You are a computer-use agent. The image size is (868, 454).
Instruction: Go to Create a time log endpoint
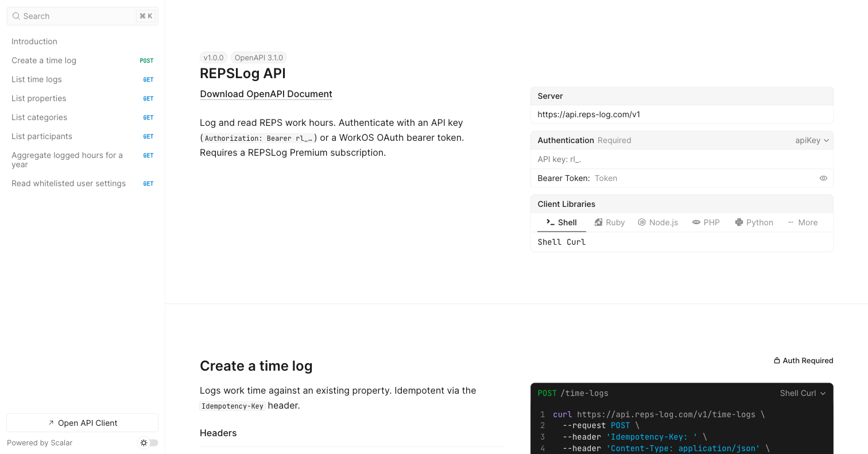[x=82, y=60]
